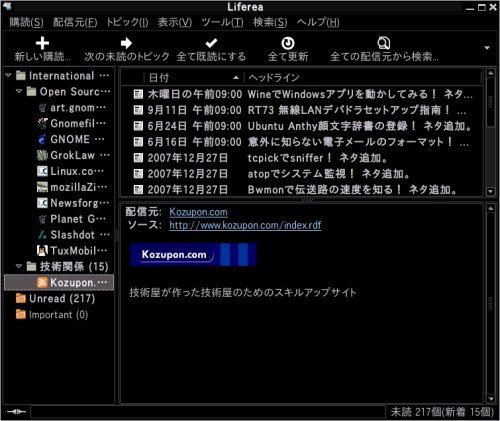Collapse the Open Source folder
Image resolution: width=500 pixels, height=421 pixels.
[x=19, y=91]
